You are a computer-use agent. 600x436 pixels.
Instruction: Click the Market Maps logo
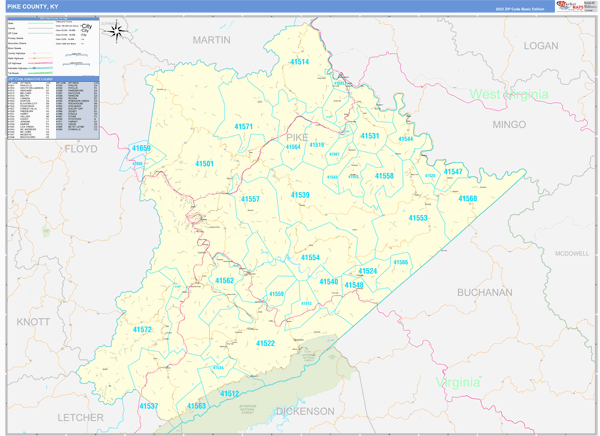[x=569, y=6]
